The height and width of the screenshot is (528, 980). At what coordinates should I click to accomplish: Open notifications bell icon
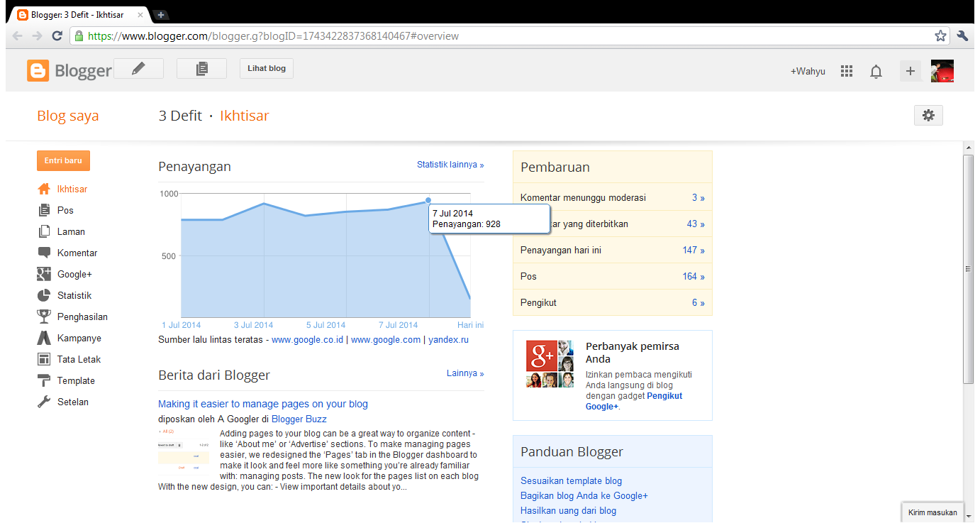tap(876, 71)
